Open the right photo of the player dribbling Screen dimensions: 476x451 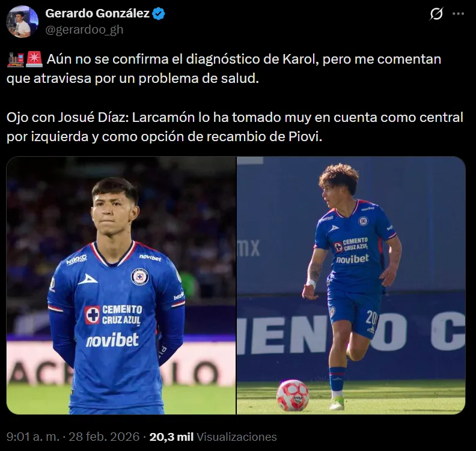[351, 285]
